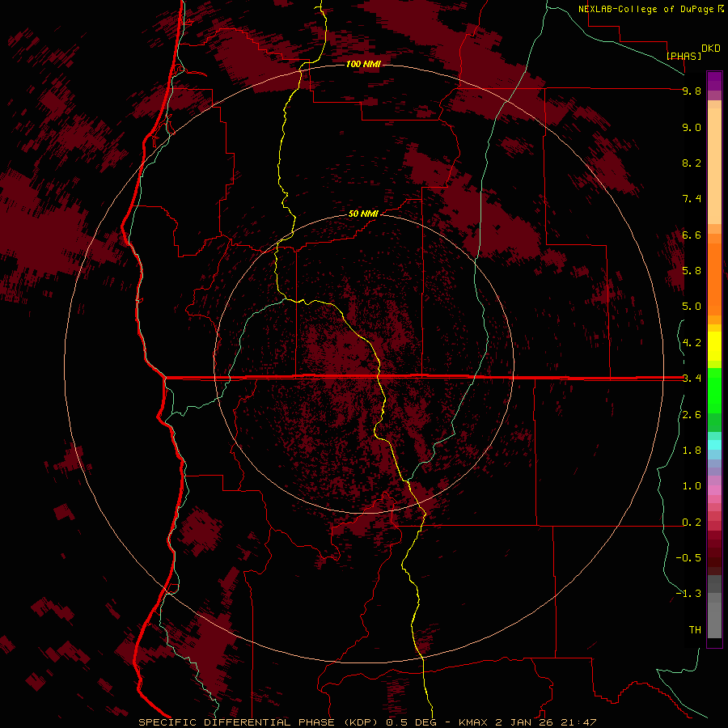Click the 4.2 scale value

point(692,343)
